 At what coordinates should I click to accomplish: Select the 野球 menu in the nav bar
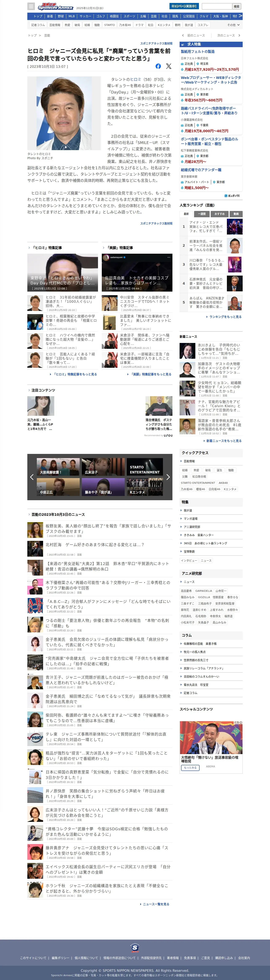(x=61, y=16)
